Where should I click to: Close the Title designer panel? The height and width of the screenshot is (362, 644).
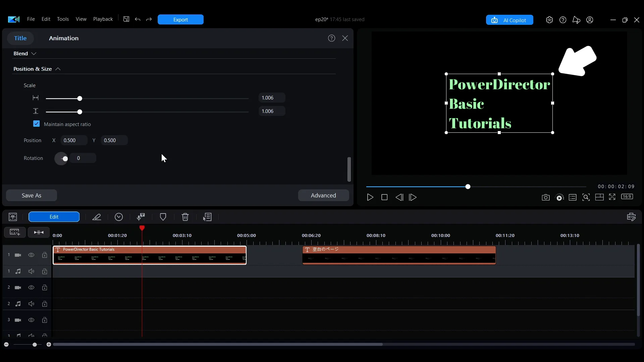[x=345, y=38]
